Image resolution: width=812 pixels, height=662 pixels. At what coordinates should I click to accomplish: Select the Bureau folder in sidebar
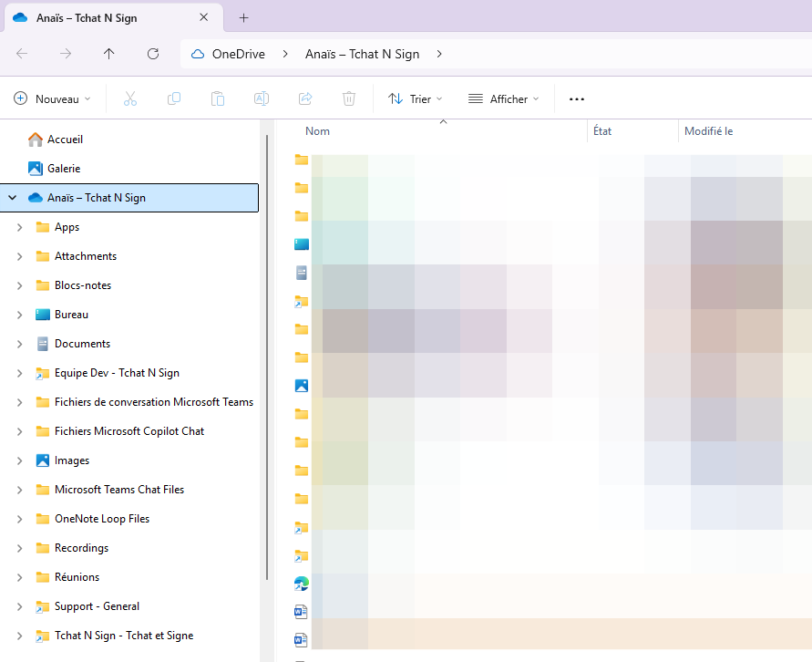click(71, 315)
